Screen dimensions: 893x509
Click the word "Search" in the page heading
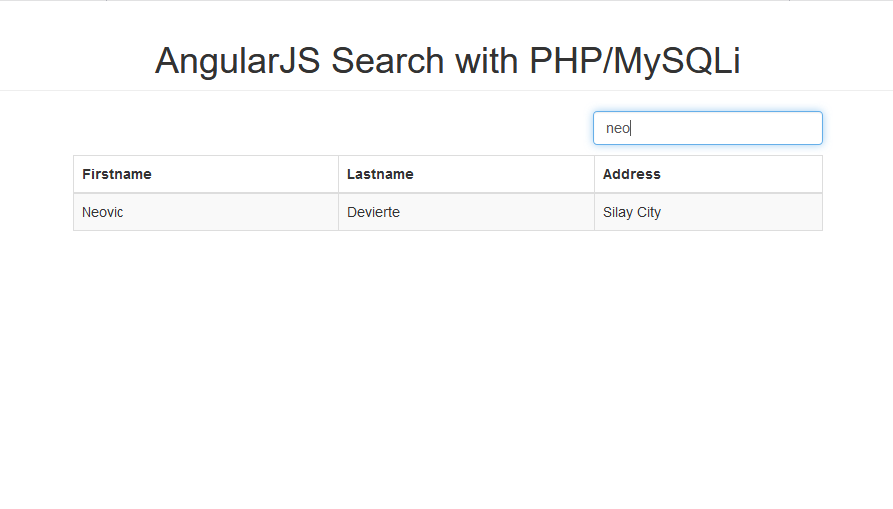point(387,60)
